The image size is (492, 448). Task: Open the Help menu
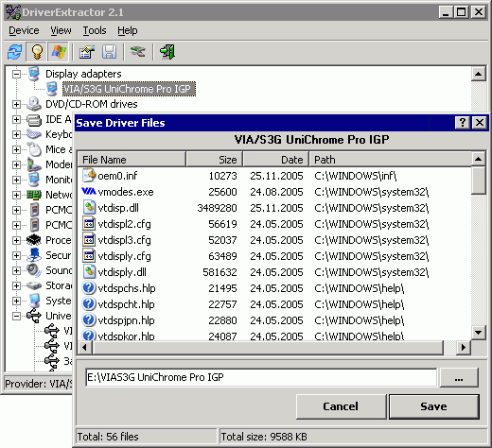[x=128, y=30]
